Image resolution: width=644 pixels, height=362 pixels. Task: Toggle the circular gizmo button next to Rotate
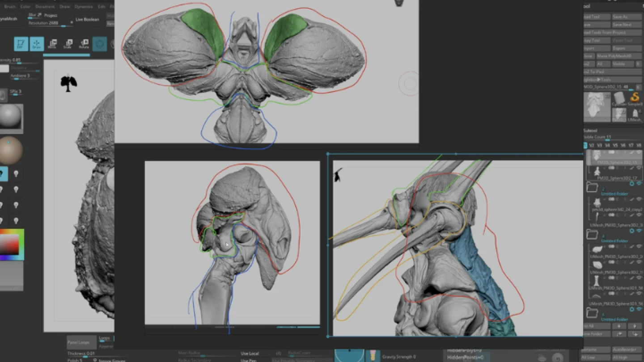[x=99, y=44]
